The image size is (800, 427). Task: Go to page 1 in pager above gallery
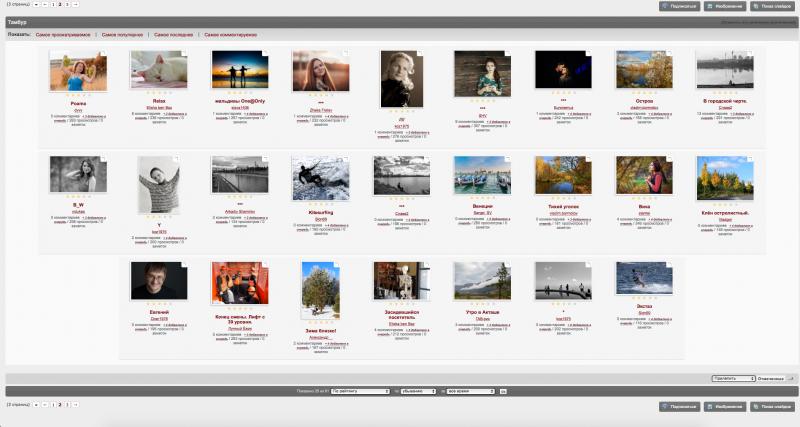(53, 5)
